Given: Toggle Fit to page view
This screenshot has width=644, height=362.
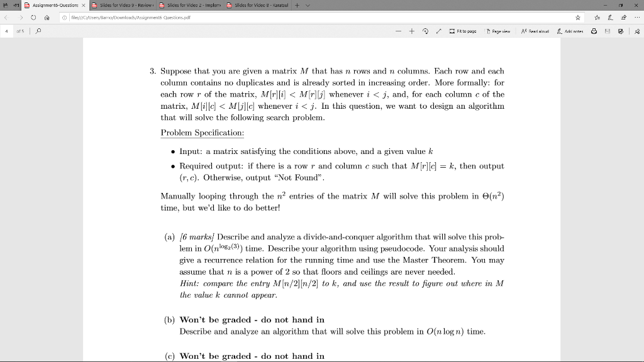Looking at the screenshot, I should pyautogui.click(x=462, y=31).
